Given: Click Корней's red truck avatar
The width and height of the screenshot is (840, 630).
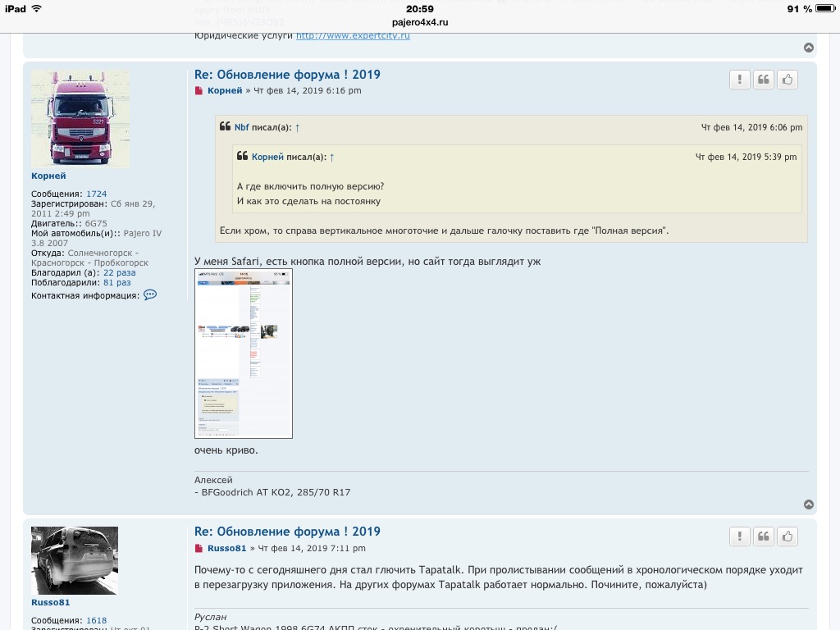Looking at the screenshot, I should point(80,119).
